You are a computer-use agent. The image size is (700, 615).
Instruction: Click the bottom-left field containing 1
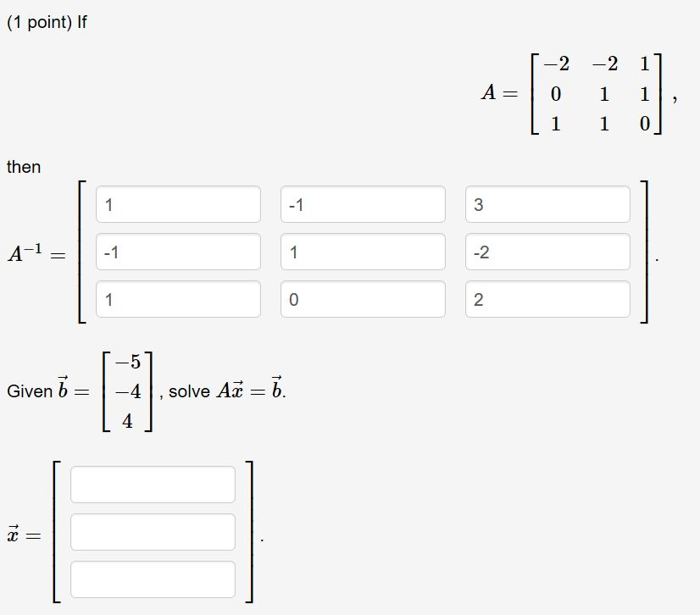[x=178, y=298]
